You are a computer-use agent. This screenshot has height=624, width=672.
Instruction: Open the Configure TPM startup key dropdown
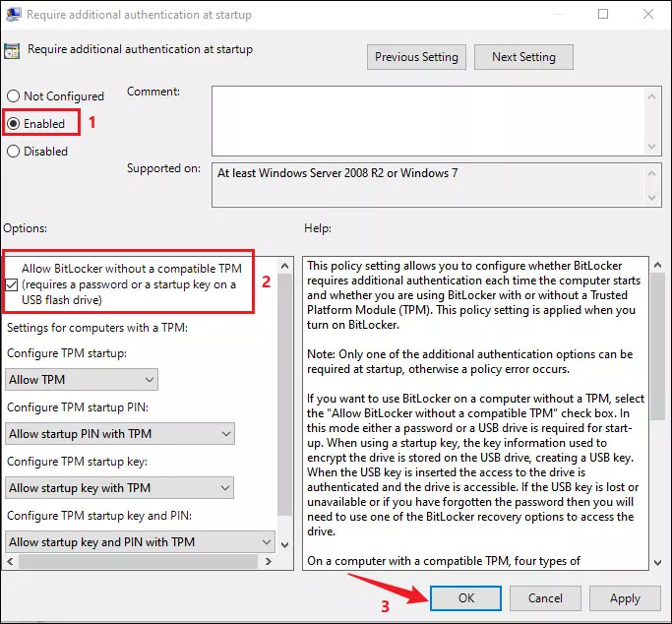(x=119, y=488)
